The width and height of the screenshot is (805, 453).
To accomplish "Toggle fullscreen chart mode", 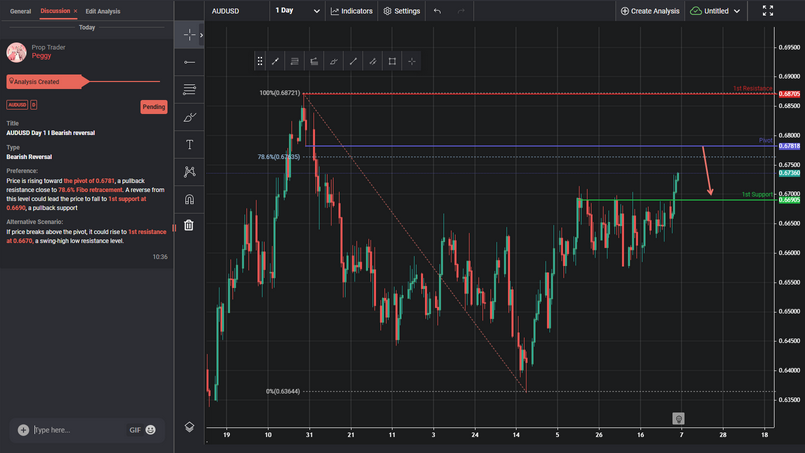I will pyautogui.click(x=768, y=11).
